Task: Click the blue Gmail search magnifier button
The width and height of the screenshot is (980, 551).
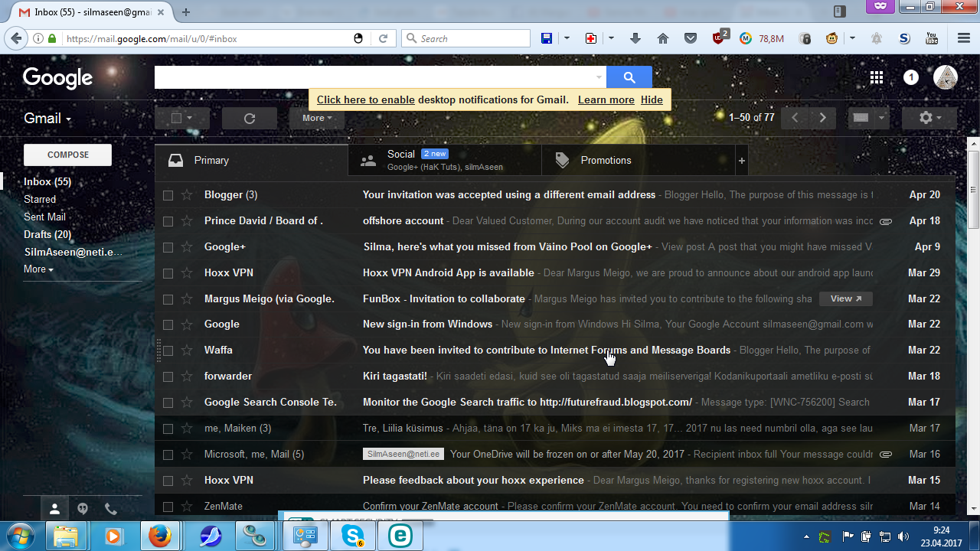Action: pyautogui.click(x=629, y=77)
